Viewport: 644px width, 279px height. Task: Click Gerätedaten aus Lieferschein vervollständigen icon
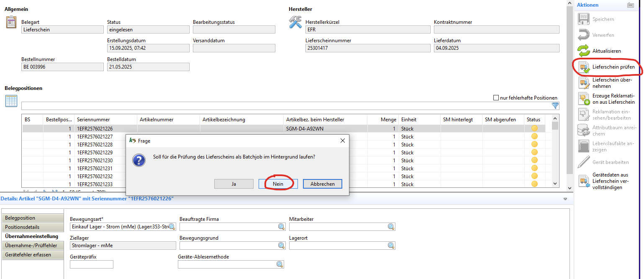pyautogui.click(x=584, y=181)
